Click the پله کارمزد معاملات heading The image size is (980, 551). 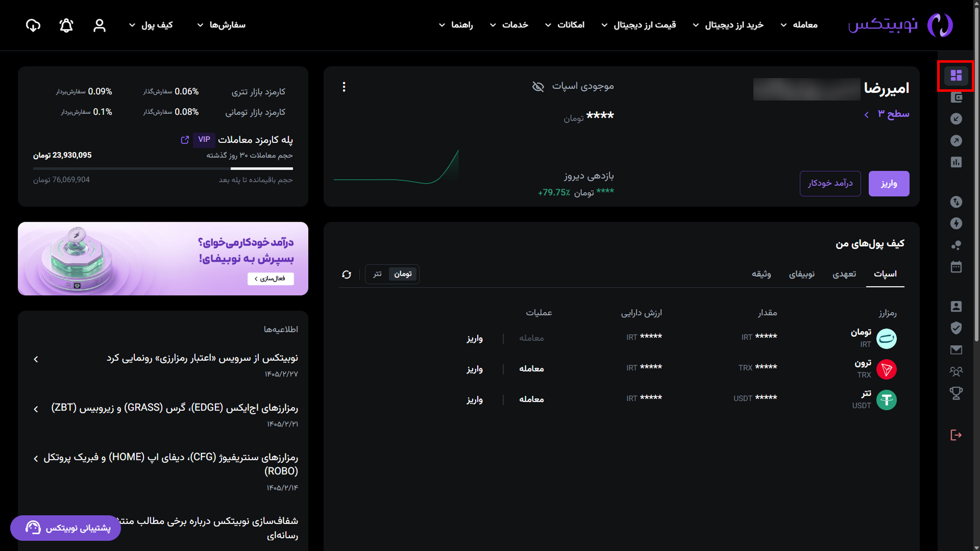pos(255,140)
